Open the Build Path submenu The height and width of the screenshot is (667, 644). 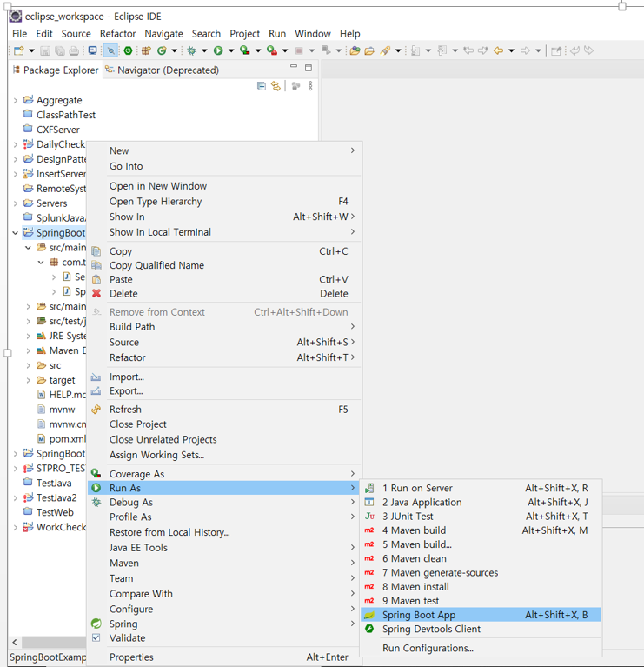[x=224, y=327]
